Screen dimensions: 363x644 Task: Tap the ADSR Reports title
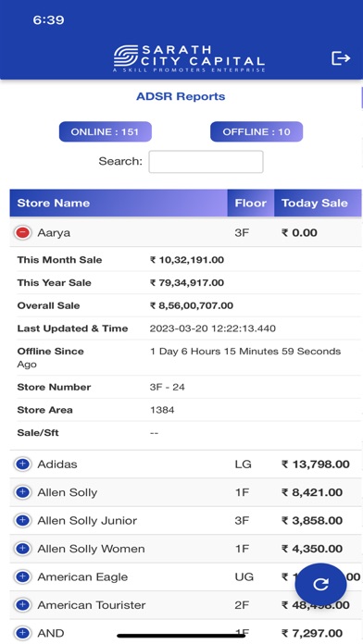[181, 96]
